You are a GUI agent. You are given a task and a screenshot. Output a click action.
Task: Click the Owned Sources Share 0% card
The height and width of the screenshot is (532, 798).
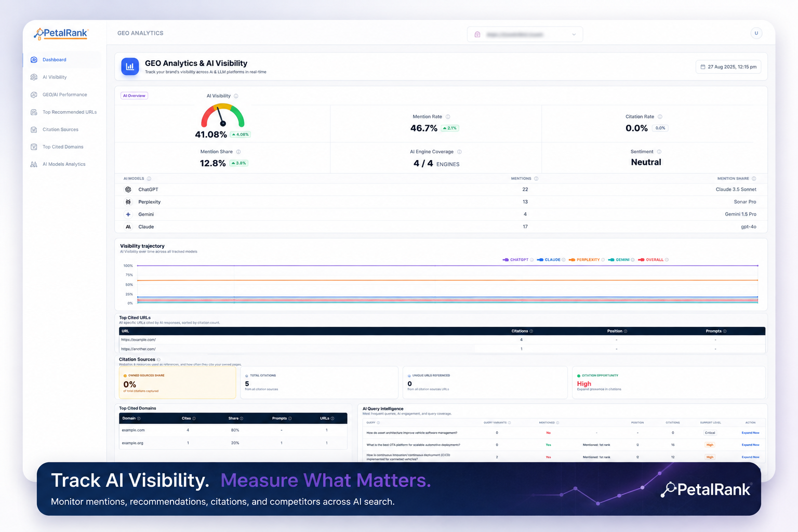178,383
